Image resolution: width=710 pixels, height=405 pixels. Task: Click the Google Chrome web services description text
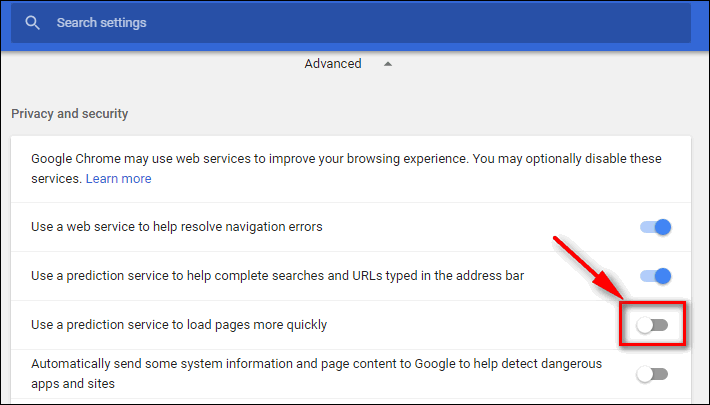click(x=346, y=169)
